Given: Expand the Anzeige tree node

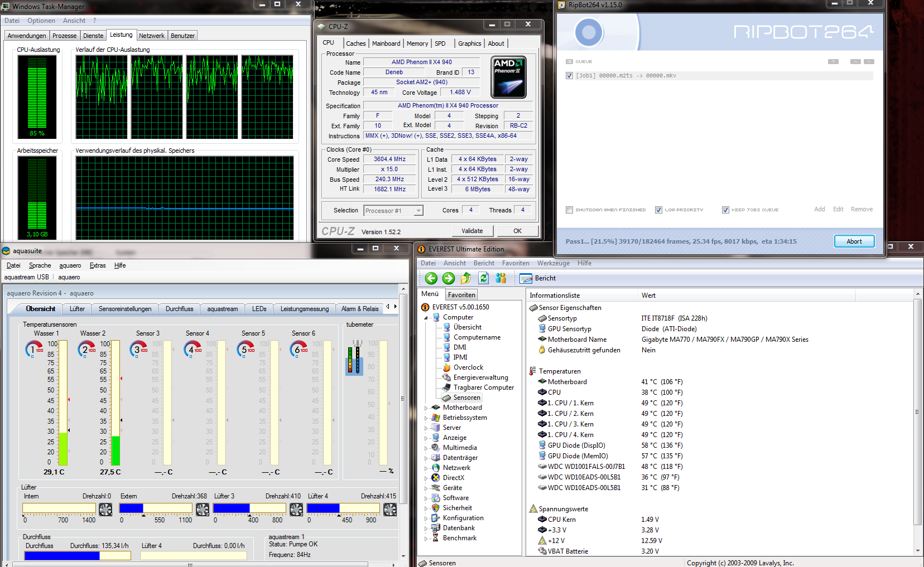Looking at the screenshot, I should (x=426, y=438).
